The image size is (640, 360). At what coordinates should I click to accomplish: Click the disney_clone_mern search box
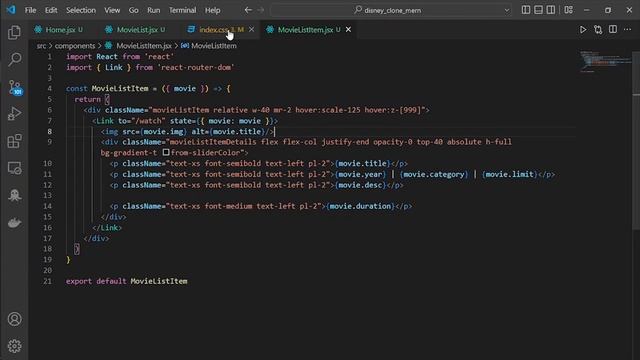pyautogui.click(x=387, y=10)
